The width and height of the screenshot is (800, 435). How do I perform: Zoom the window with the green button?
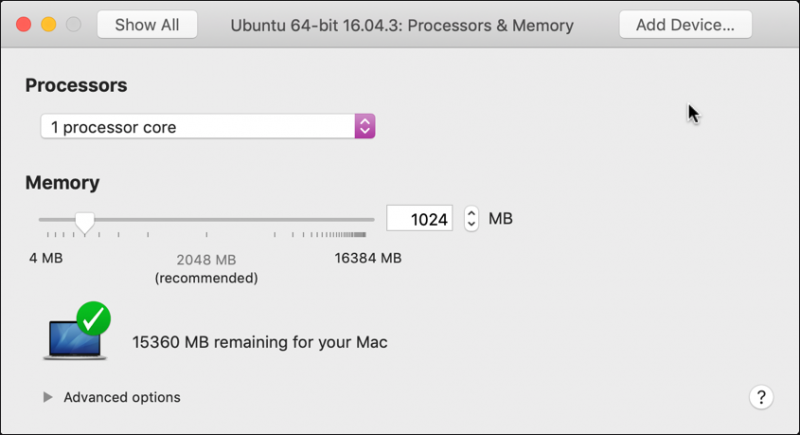click(x=73, y=24)
